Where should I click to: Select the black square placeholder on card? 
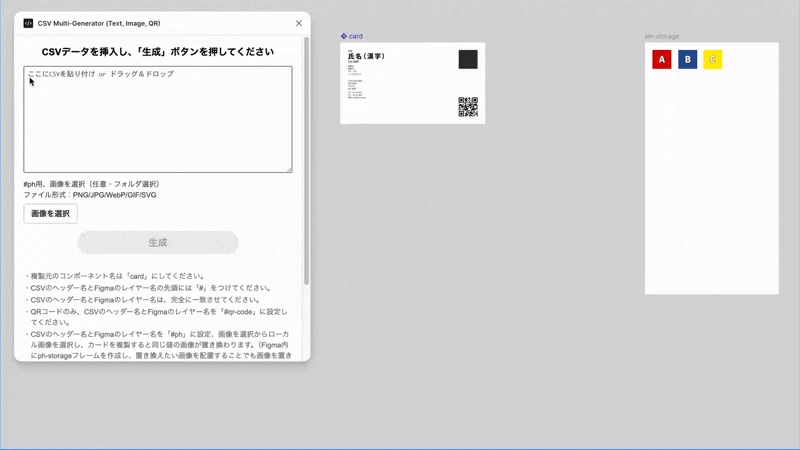point(468,59)
